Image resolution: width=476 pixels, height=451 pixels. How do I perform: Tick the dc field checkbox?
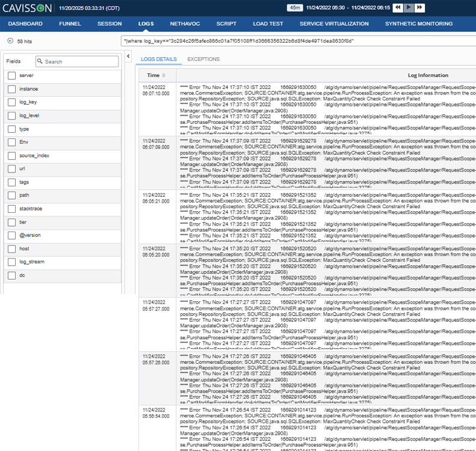point(11,275)
